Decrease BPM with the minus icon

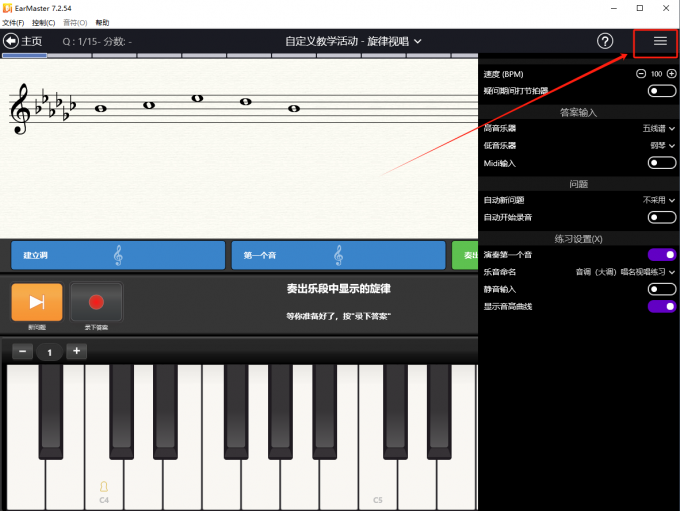640,74
